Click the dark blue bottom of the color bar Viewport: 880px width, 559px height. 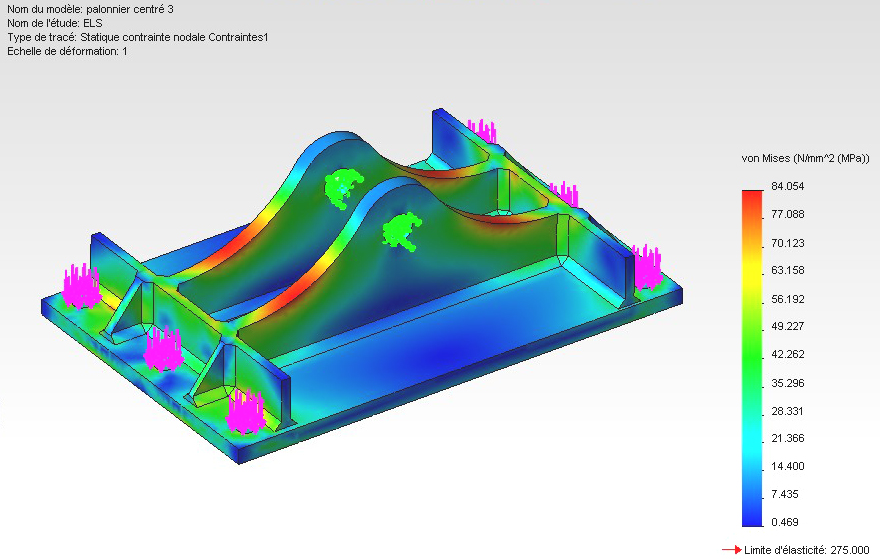pos(755,515)
